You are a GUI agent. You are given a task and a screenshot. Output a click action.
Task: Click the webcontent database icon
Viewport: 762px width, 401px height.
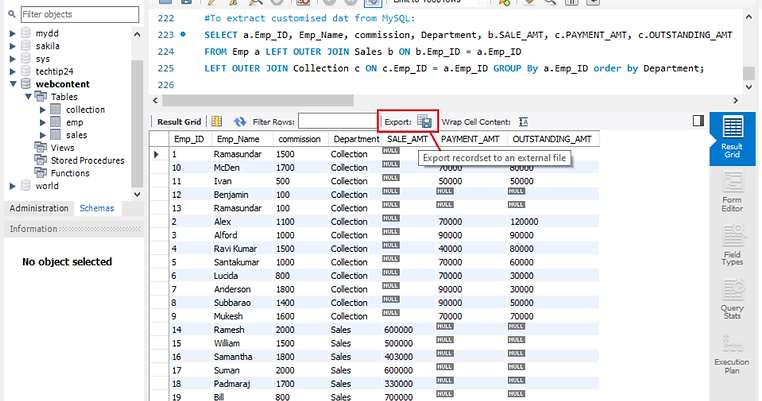pyautogui.click(x=26, y=84)
